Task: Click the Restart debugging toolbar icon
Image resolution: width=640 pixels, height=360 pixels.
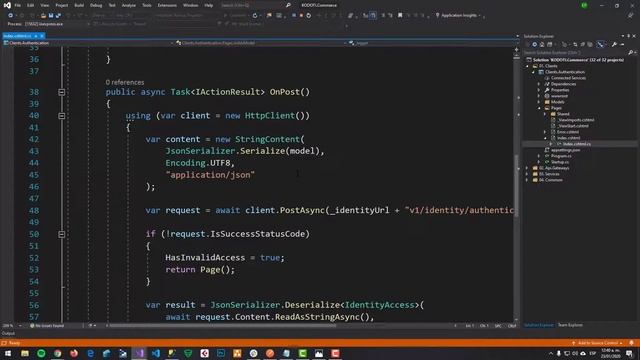Action: click(309, 16)
